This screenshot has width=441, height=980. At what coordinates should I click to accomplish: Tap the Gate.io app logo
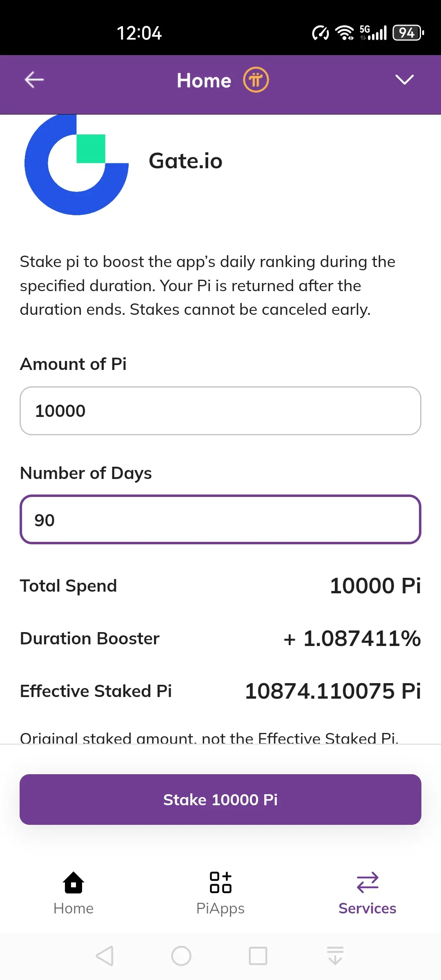(77, 164)
